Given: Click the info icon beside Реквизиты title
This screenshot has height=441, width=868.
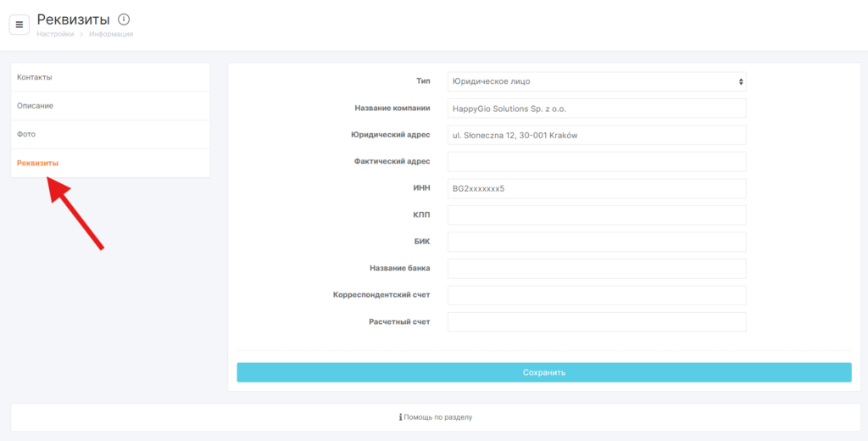Looking at the screenshot, I should click(x=124, y=20).
